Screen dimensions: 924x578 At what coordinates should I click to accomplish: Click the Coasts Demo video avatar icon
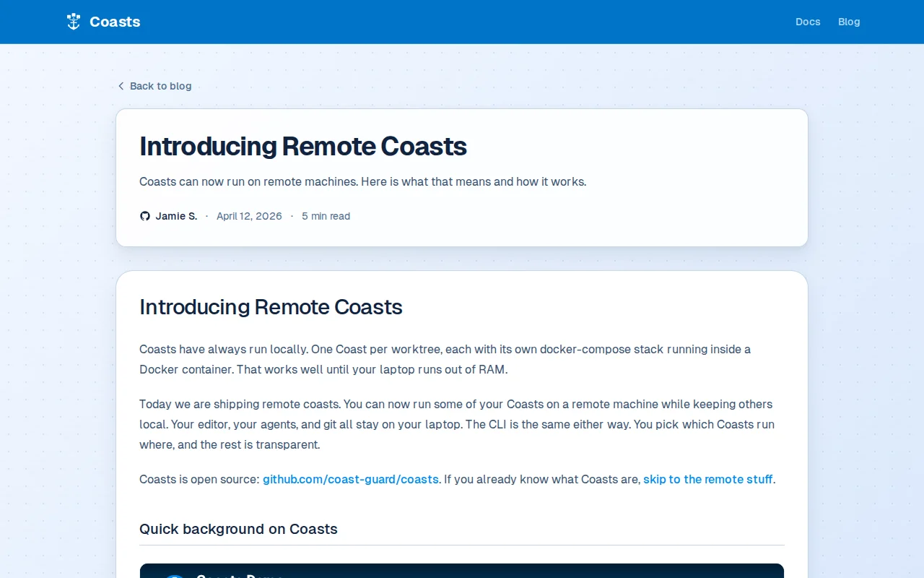175,575
